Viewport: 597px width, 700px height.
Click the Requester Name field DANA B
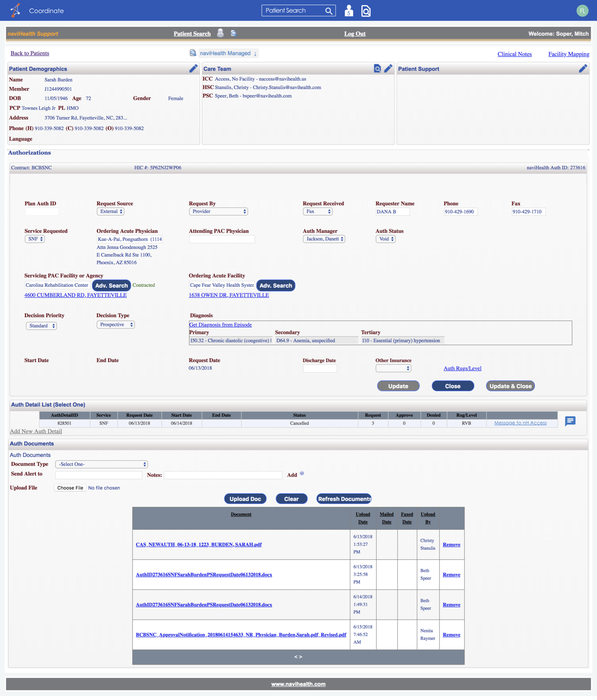[393, 212]
